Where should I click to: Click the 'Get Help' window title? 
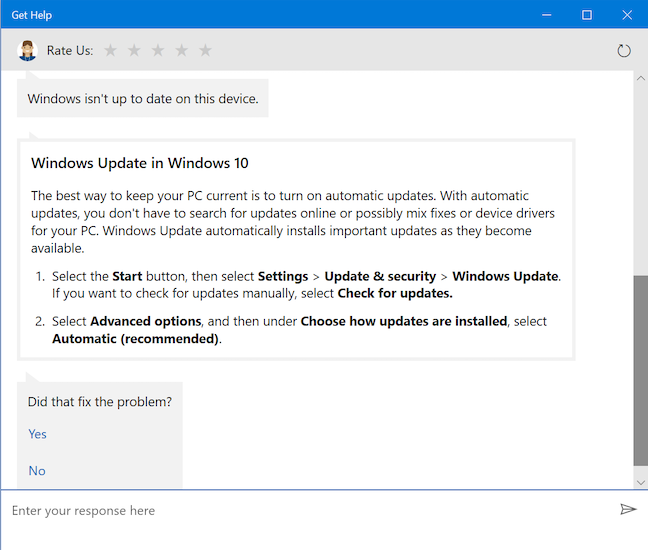pyautogui.click(x=32, y=15)
